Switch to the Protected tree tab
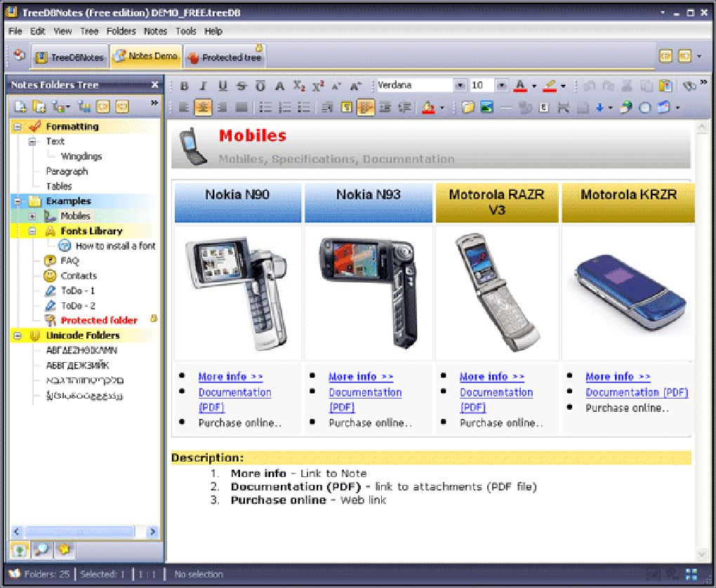This screenshot has height=588, width=716. [x=225, y=57]
